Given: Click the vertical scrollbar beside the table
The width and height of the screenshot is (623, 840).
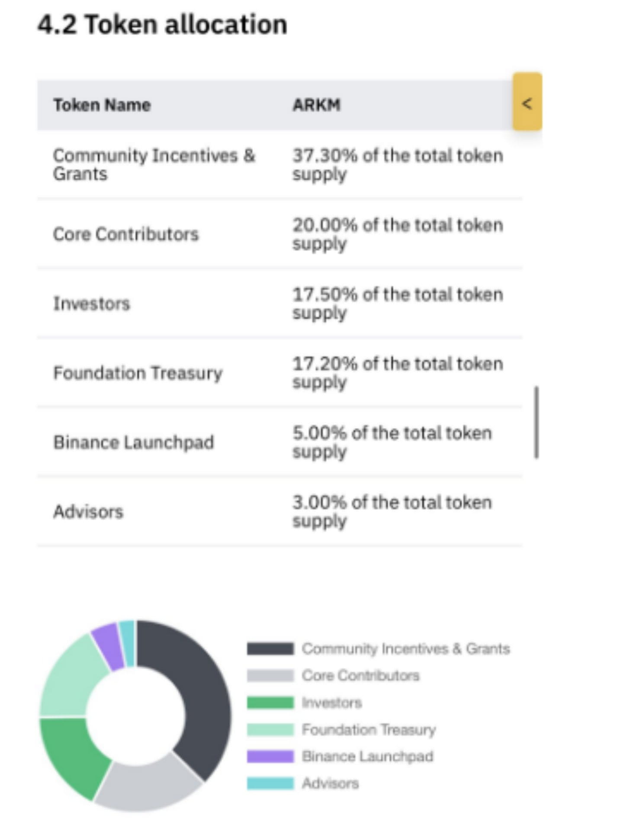Looking at the screenshot, I should point(536,422).
